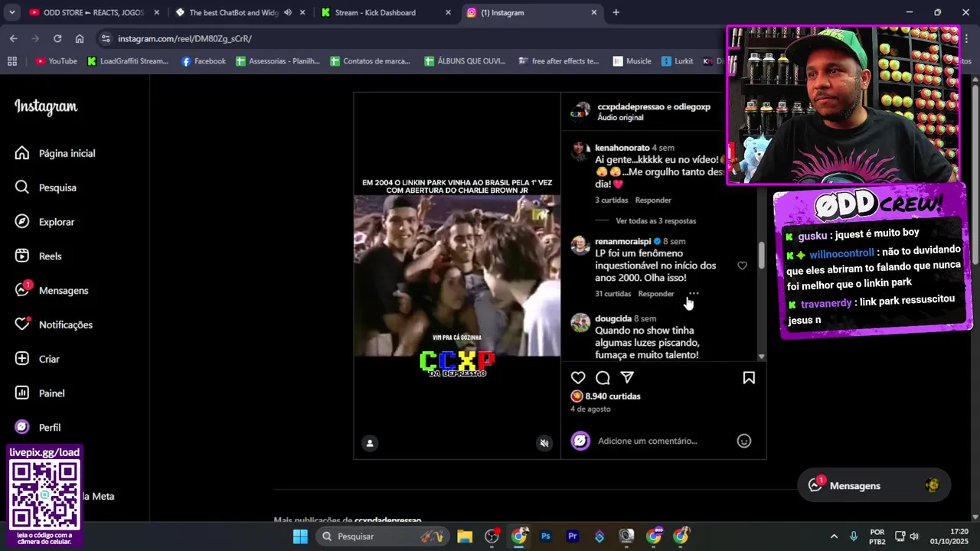Open comment bubble icon under the reel

[x=603, y=377]
